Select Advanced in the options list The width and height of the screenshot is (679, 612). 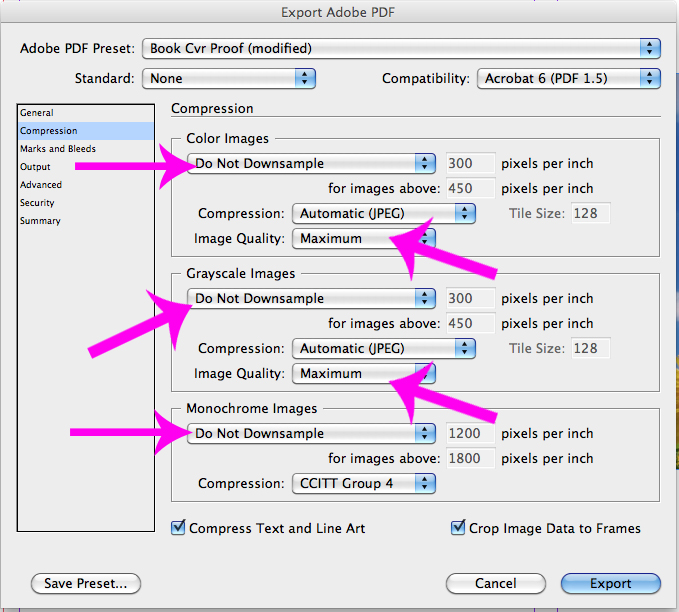pos(86,185)
